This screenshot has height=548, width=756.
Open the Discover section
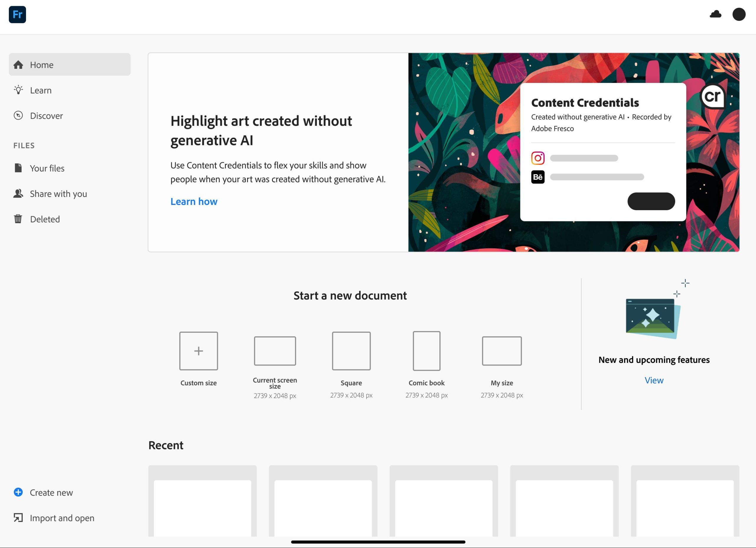coord(46,116)
